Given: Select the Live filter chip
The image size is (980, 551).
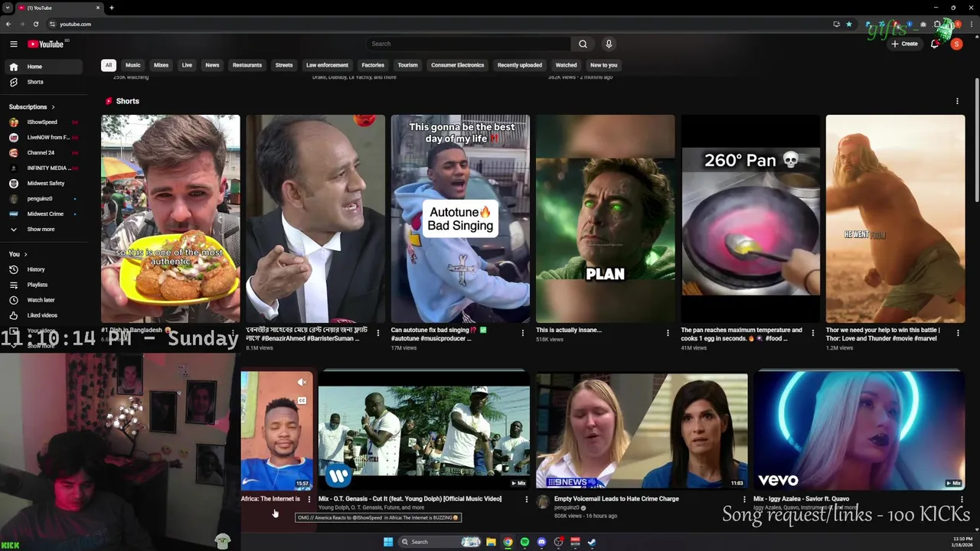Looking at the screenshot, I should coord(187,65).
